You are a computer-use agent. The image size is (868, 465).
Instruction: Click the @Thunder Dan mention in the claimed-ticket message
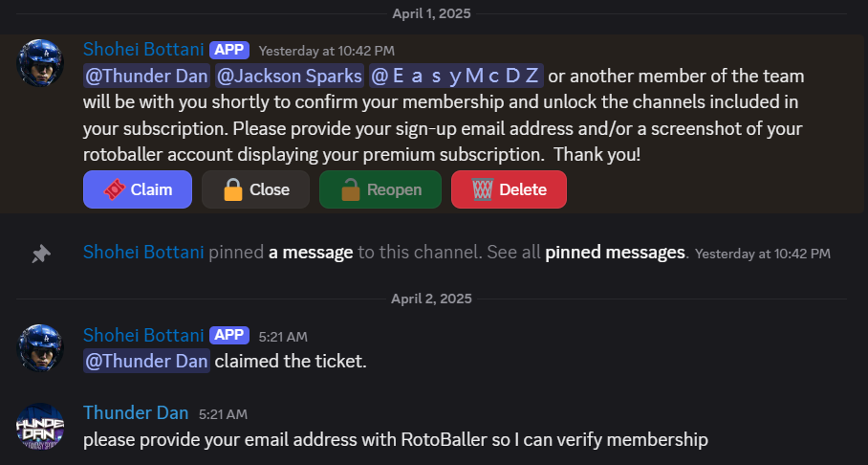pos(146,362)
